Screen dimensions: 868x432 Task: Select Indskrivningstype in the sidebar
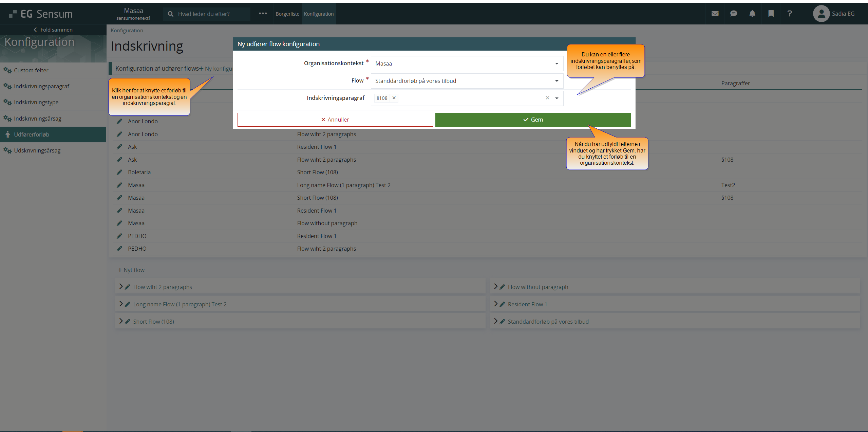(36, 102)
